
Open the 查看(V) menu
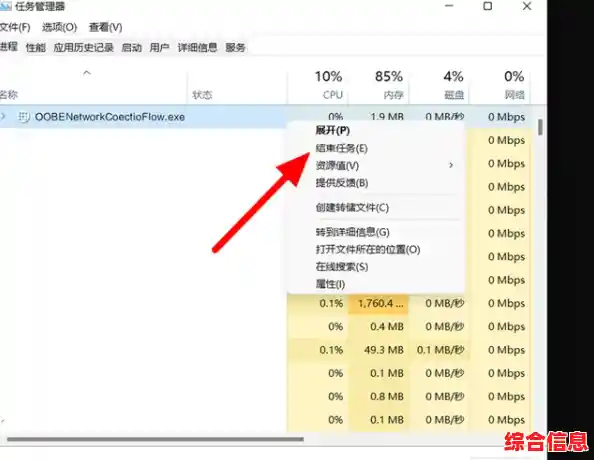(x=105, y=27)
